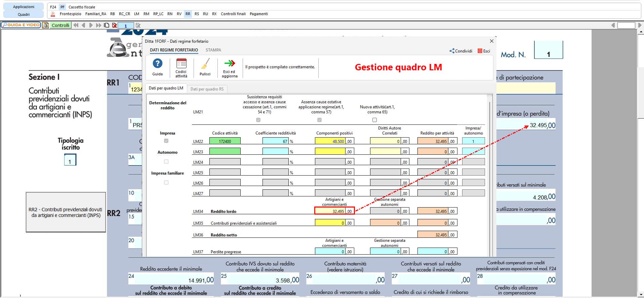Click field 26 Contributo maternità

click(346, 279)
